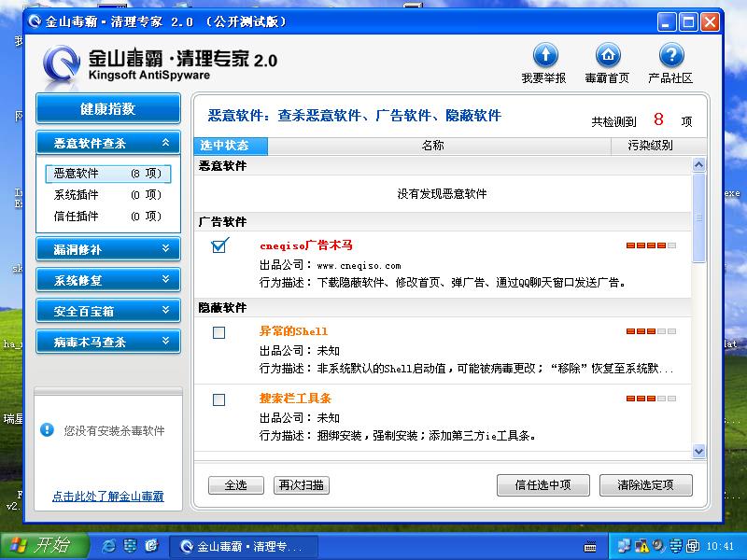The height and width of the screenshot is (560, 747).
Task: Click the 全选 button
Action: 236,485
